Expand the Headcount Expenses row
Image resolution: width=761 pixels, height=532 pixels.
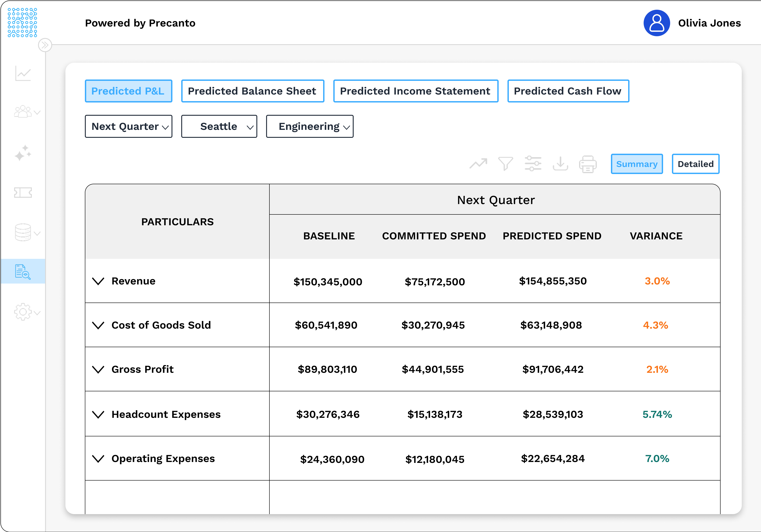(98, 414)
